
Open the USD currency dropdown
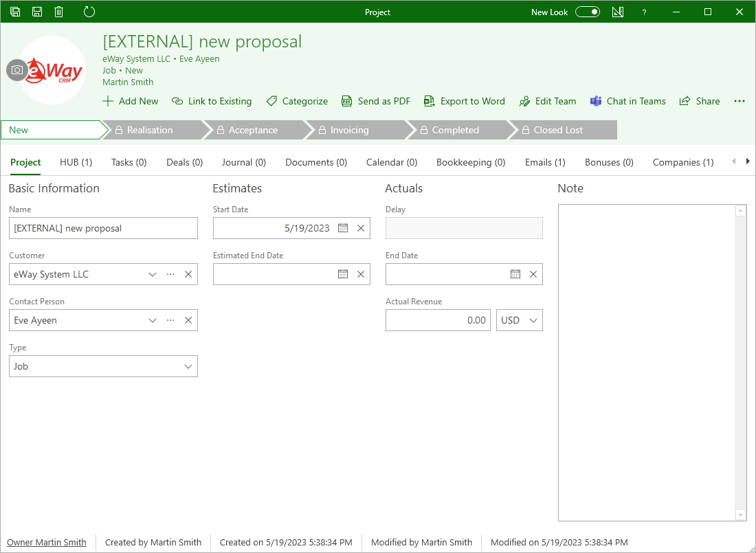(x=520, y=320)
